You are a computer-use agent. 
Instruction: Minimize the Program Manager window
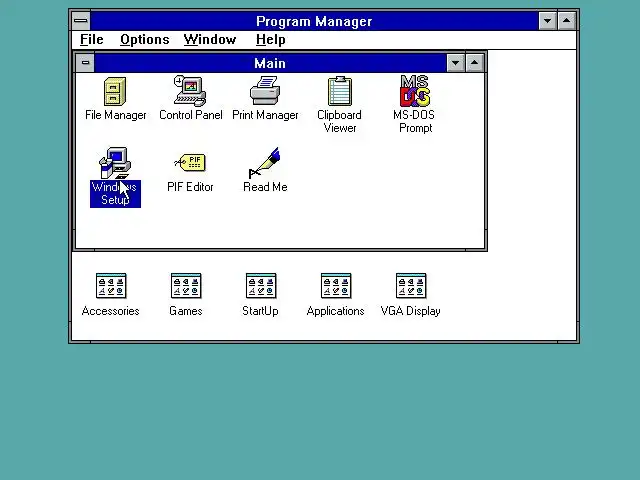[548, 21]
